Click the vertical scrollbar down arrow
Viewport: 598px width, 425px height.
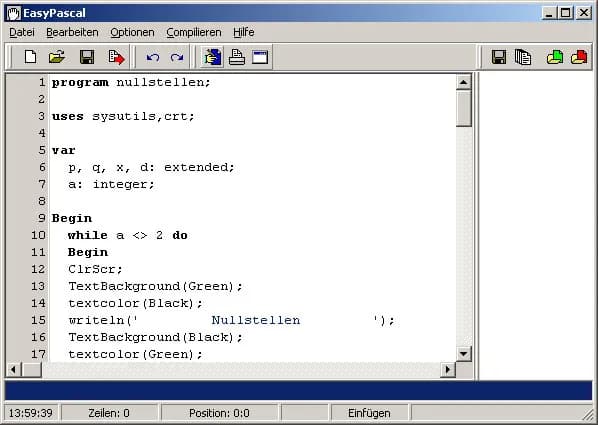point(463,354)
